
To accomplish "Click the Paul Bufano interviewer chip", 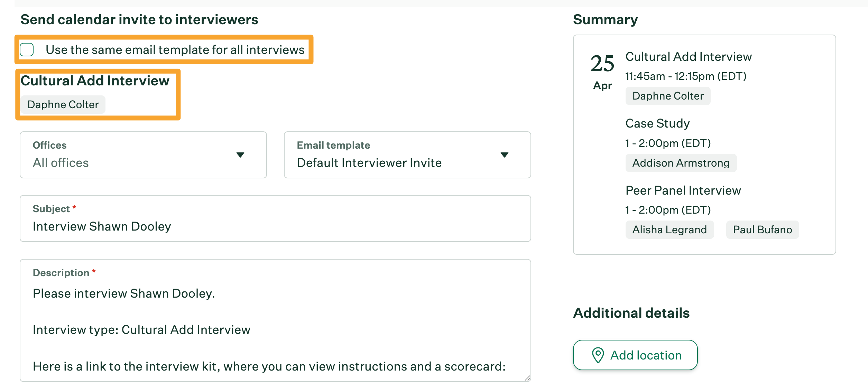I will click(762, 230).
